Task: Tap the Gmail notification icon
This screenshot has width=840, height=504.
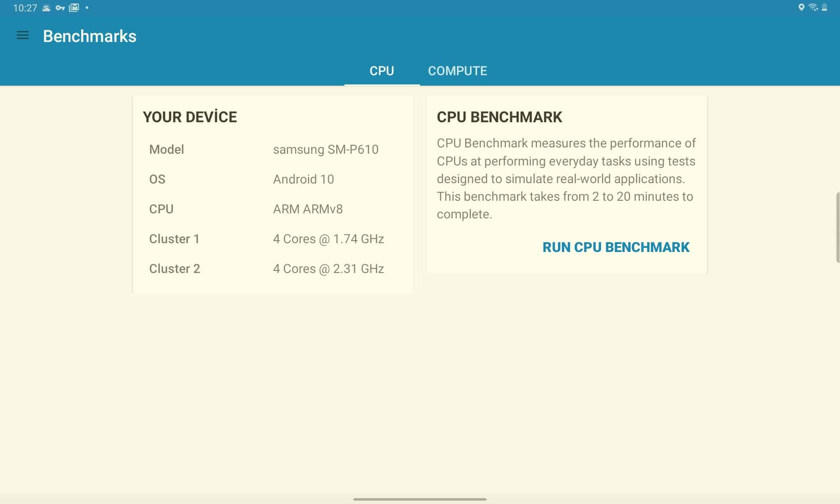Action: (x=74, y=8)
